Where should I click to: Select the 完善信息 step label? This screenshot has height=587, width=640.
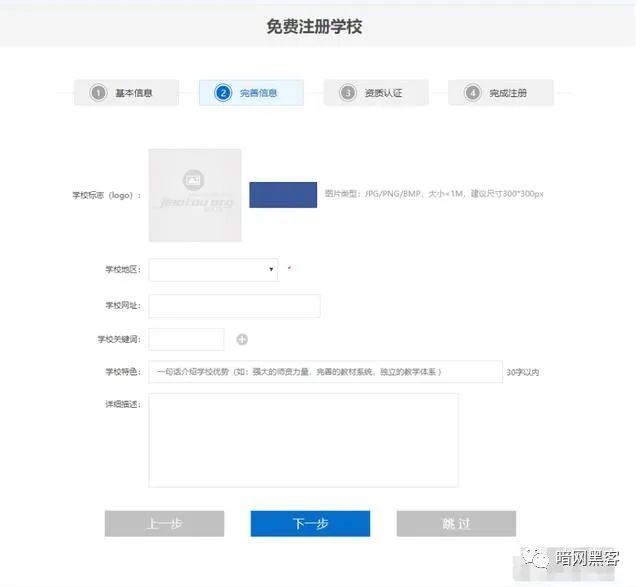(x=258, y=93)
